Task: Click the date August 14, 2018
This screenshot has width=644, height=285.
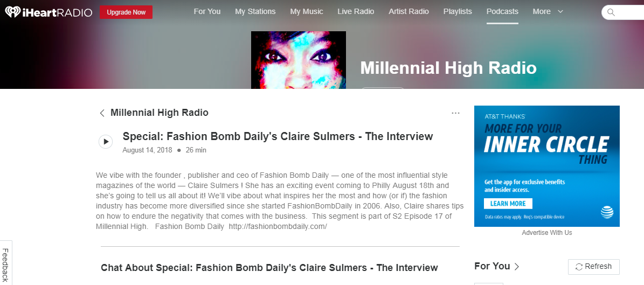Action: 148,150
